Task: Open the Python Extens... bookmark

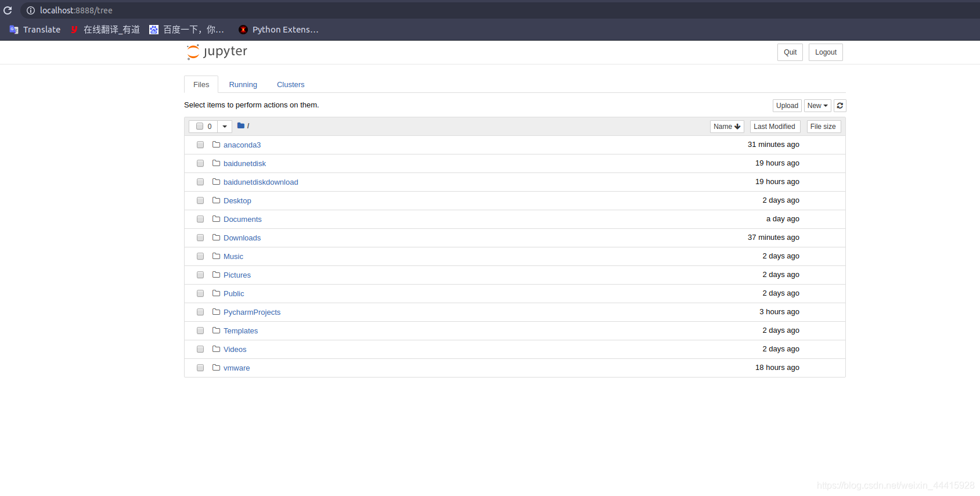Action: [x=279, y=30]
